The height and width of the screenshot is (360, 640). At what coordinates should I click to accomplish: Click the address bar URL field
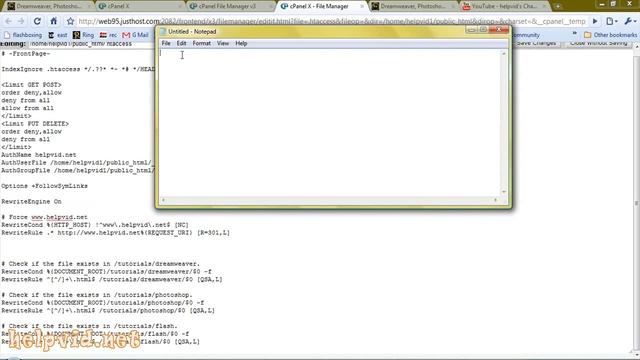coord(331,21)
